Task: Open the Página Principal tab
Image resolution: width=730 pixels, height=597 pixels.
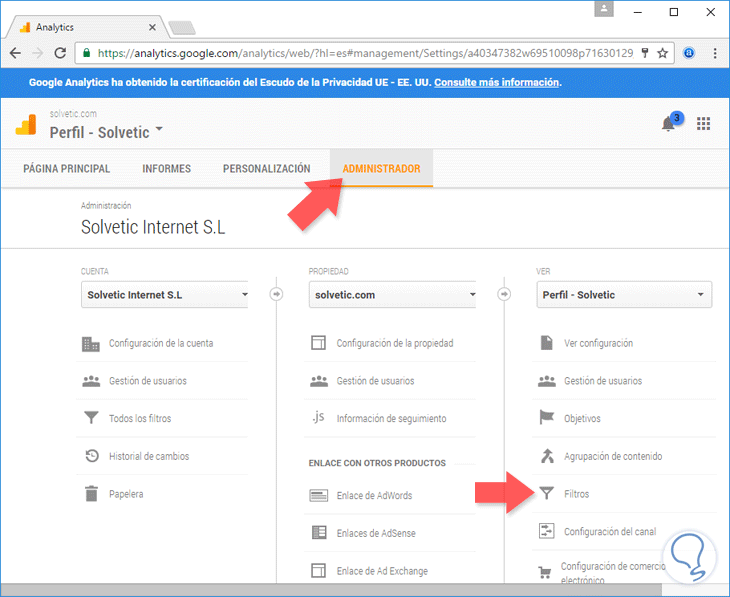Action: pyautogui.click(x=67, y=169)
